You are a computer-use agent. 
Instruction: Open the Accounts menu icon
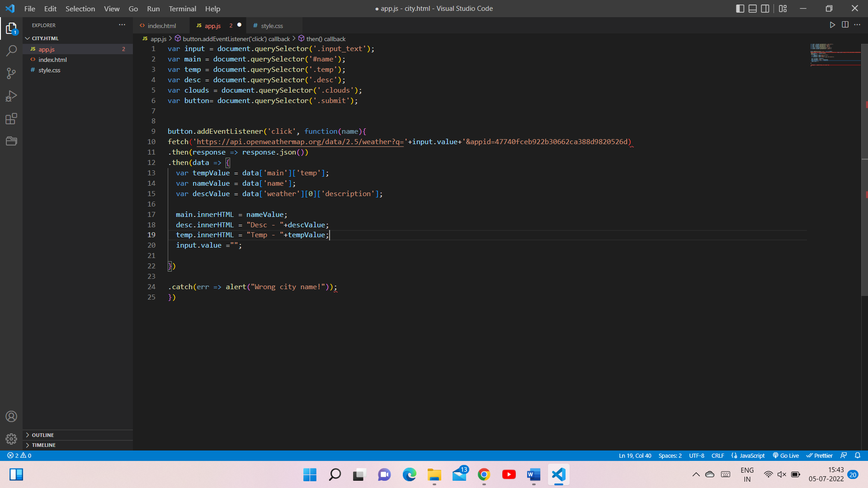click(11, 416)
